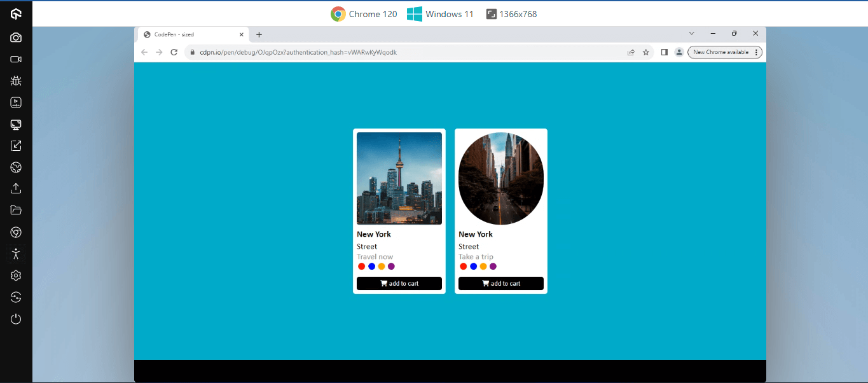The height and width of the screenshot is (383, 868).
Task: Open a new browser tab
Action: 259,34
